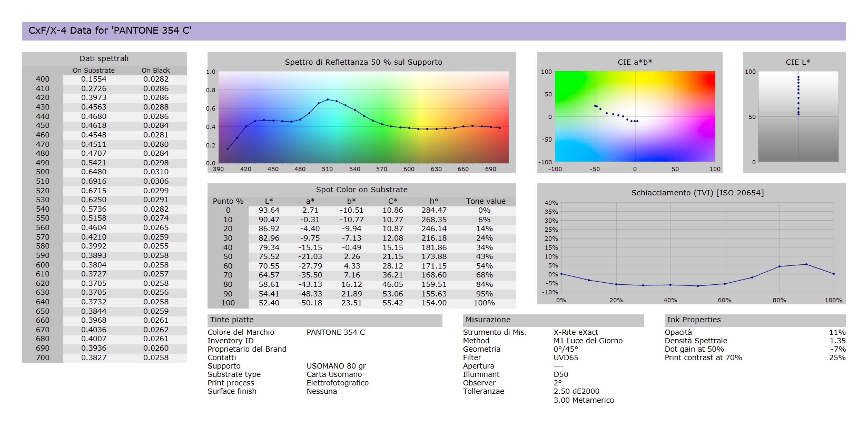This screenshot has width=868, height=447.
Task: Click the 'Spettro di Riflettanza 50 % sul Supporto' title
Action: [363, 62]
